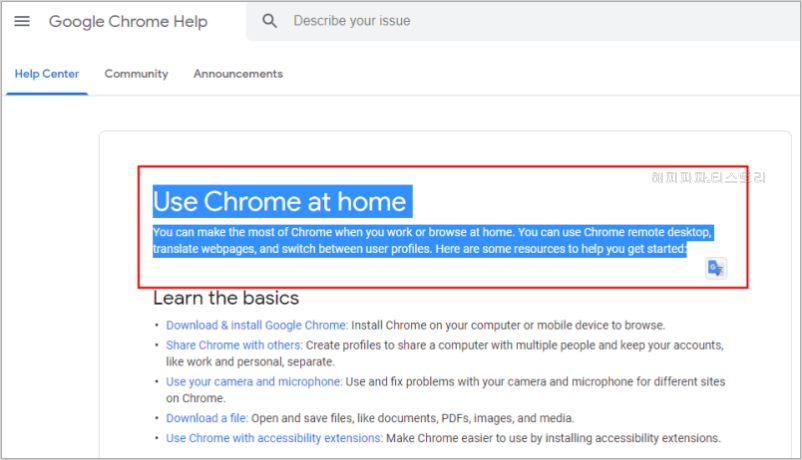Open the Announcements tab
This screenshot has height=460, width=802.
pyautogui.click(x=238, y=74)
